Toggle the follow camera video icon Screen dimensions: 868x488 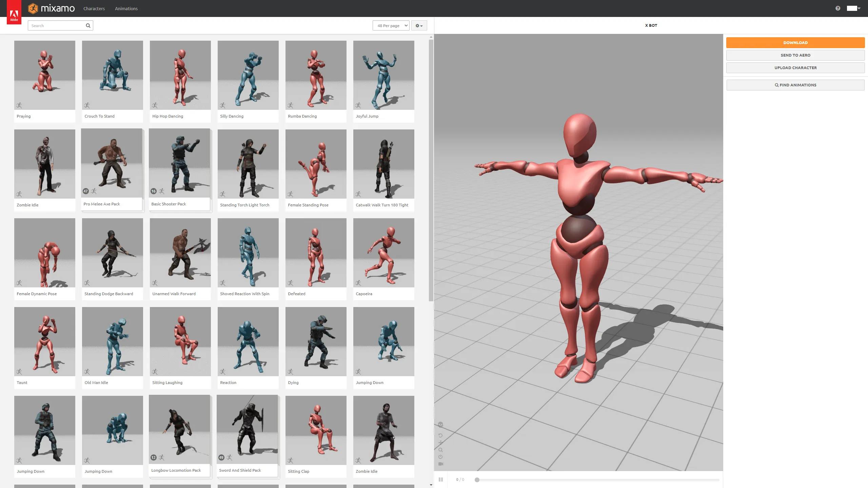(x=441, y=464)
